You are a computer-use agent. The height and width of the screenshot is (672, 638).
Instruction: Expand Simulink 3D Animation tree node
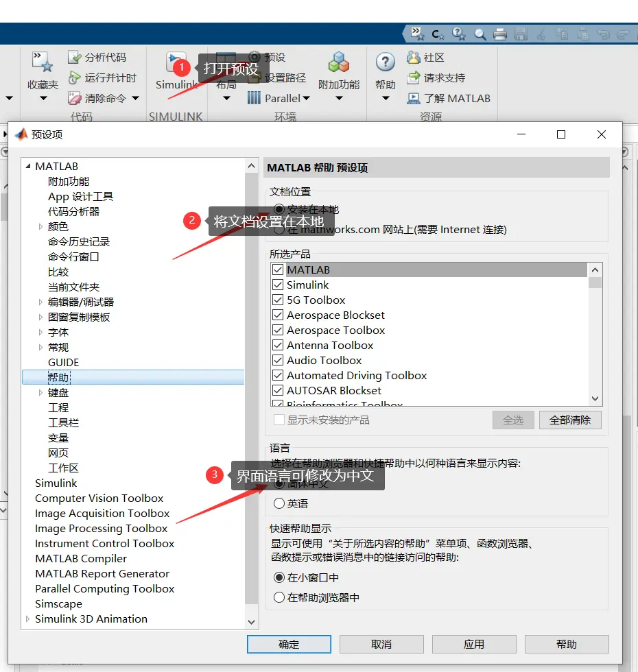pos(28,619)
